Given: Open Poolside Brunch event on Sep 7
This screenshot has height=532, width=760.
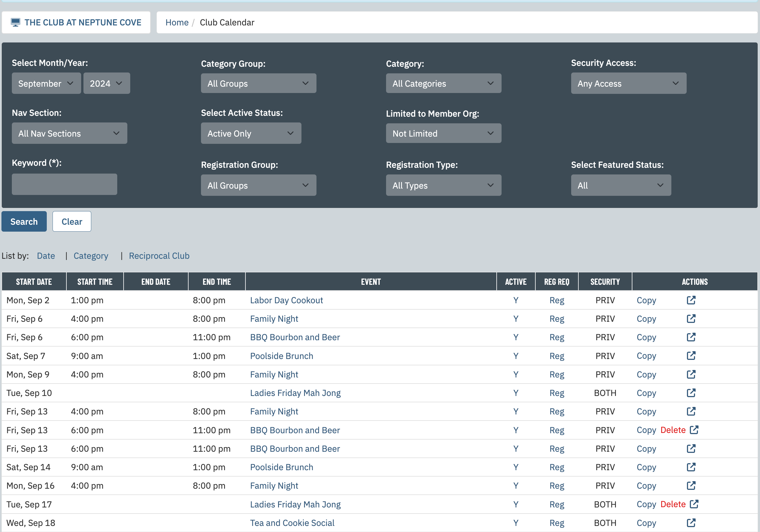Looking at the screenshot, I should 282,356.
